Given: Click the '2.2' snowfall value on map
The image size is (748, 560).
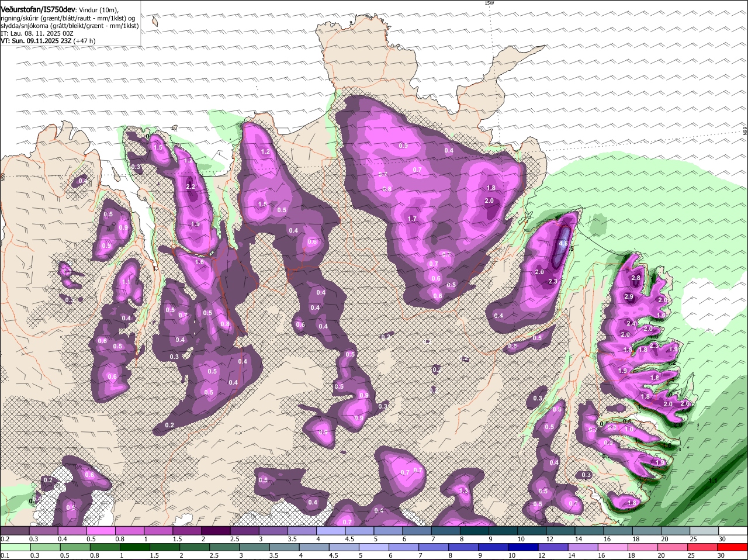Looking at the screenshot, I should (x=191, y=186).
